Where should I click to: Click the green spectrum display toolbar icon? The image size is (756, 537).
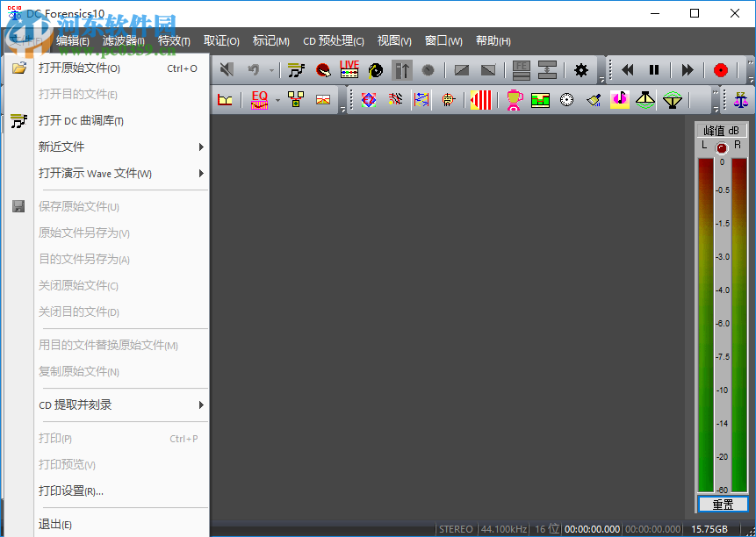[541, 100]
